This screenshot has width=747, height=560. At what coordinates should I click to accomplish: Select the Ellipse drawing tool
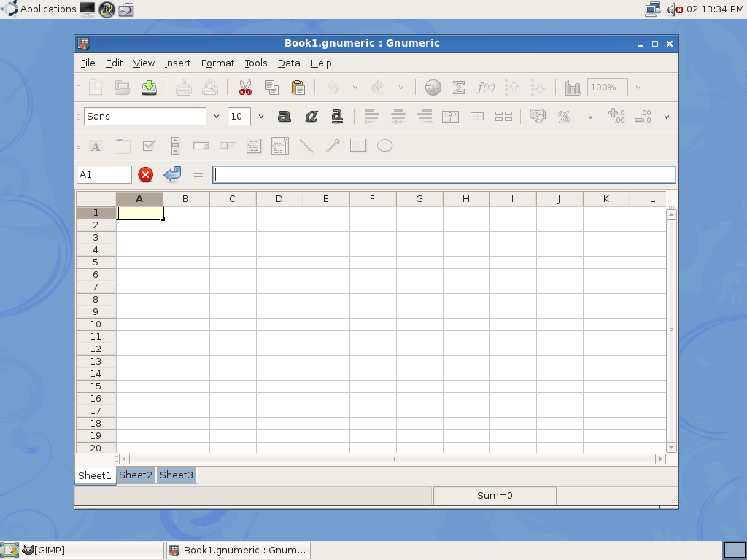(385, 146)
